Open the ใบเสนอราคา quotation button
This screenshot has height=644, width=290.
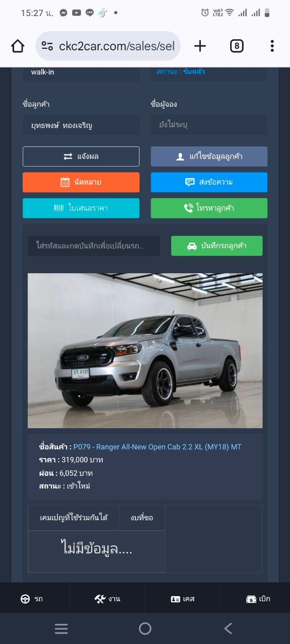(x=81, y=208)
